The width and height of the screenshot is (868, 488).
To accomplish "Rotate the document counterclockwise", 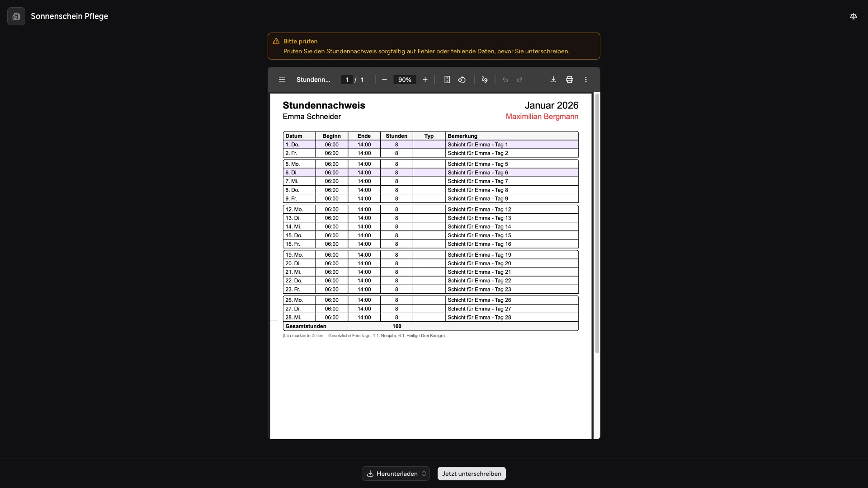I will click(462, 80).
